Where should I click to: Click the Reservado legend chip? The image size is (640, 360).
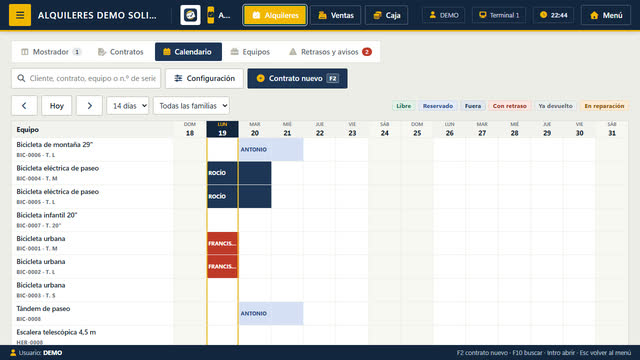pos(438,106)
